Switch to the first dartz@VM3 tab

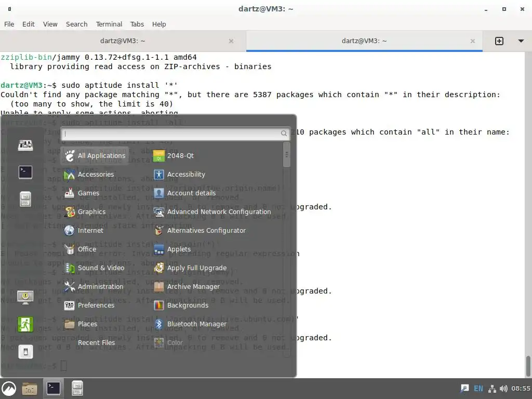point(123,41)
